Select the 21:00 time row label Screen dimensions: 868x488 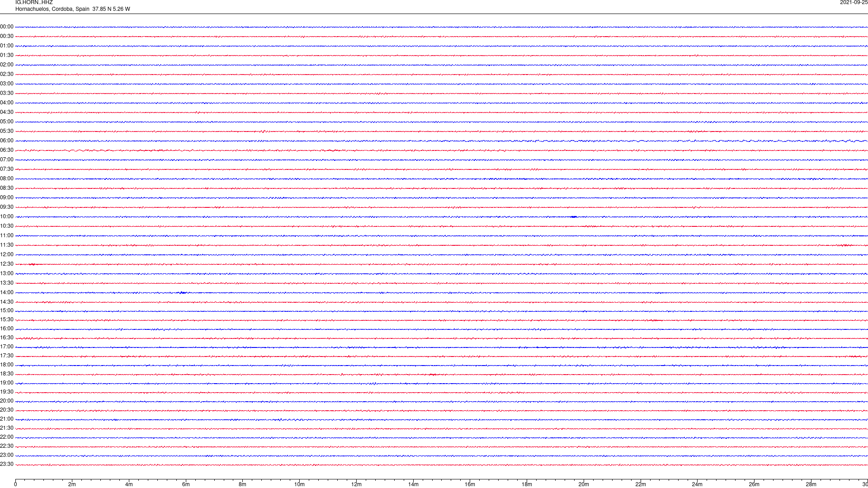click(x=7, y=419)
